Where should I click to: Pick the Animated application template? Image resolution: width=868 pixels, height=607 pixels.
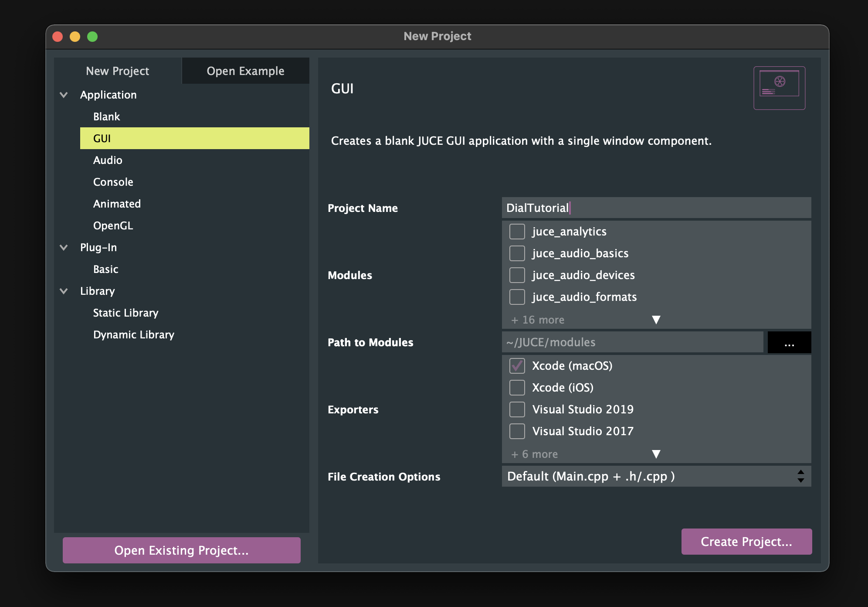194,204
